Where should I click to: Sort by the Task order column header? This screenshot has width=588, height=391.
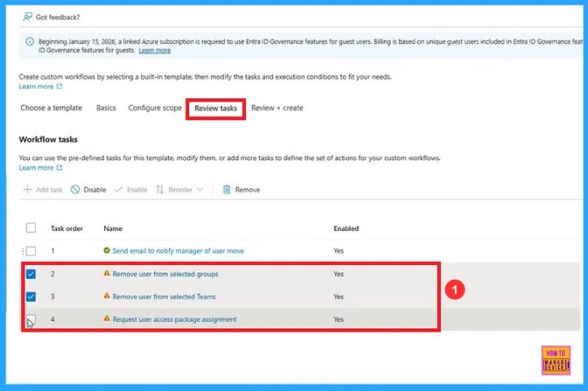tap(67, 228)
